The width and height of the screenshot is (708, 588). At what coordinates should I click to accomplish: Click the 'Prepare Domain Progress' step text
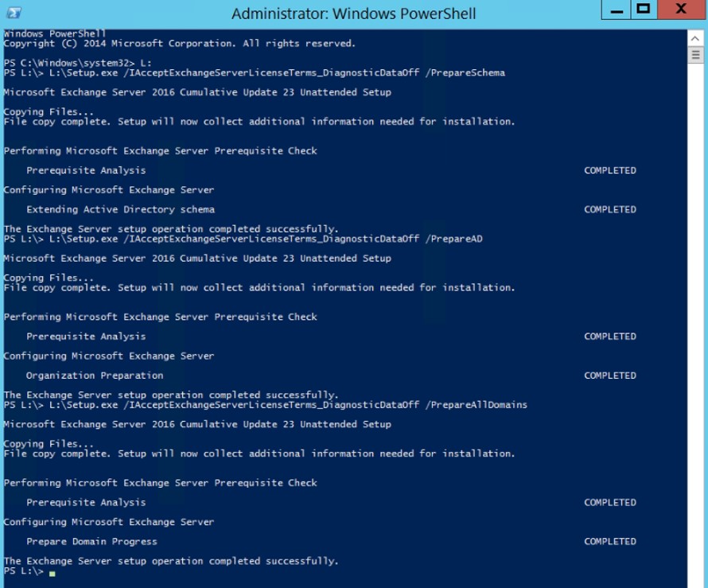(91, 542)
